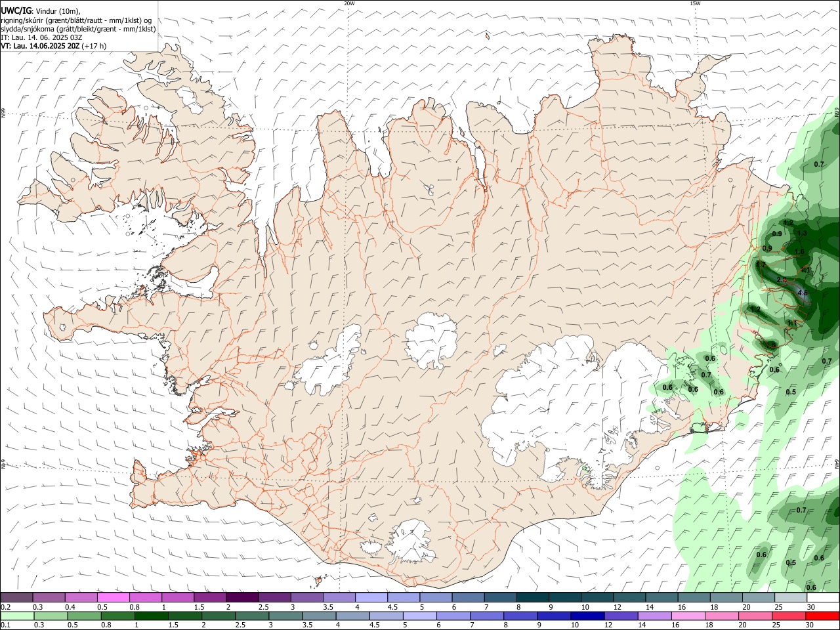
Task: Click the pale green 0.1 swatch, lower row
Action: tap(18, 616)
